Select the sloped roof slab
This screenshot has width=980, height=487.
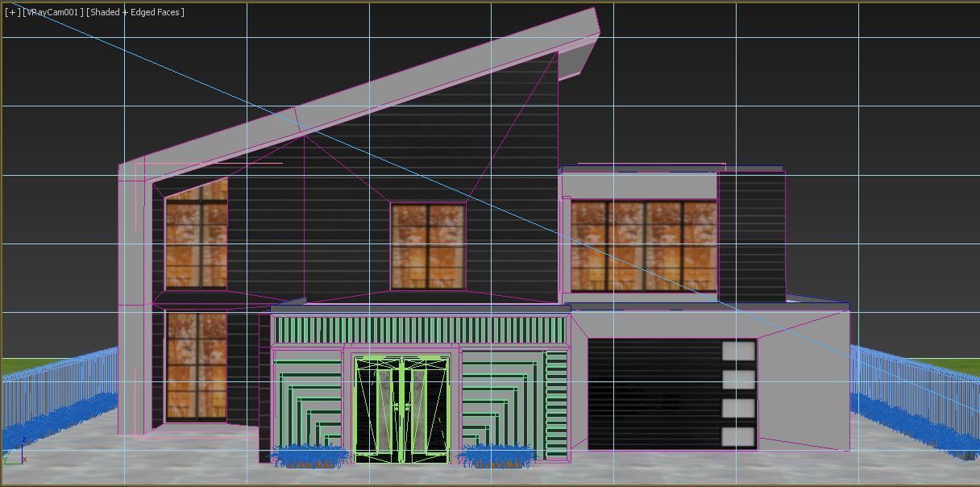[x=359, y=93]
